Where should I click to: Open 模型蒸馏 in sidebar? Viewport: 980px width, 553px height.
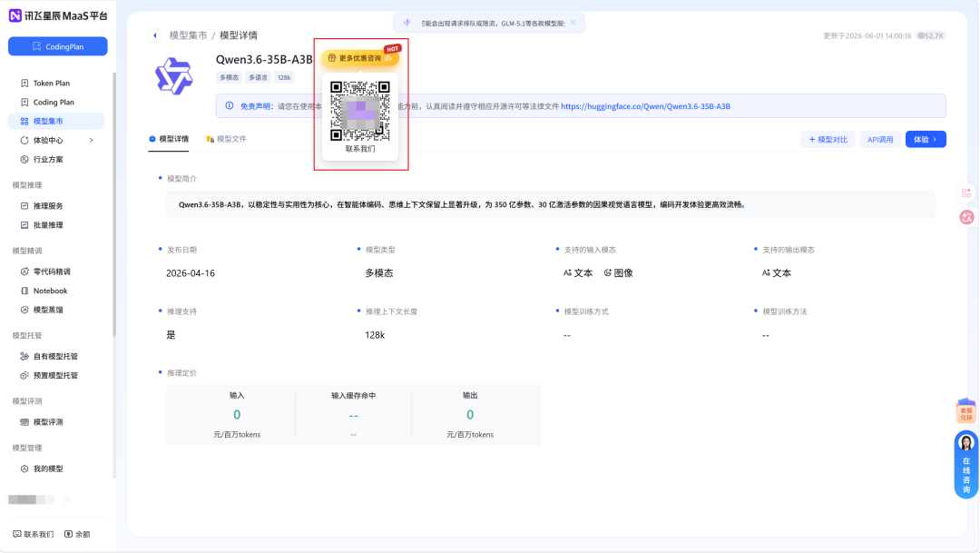(x=48, y=310)
